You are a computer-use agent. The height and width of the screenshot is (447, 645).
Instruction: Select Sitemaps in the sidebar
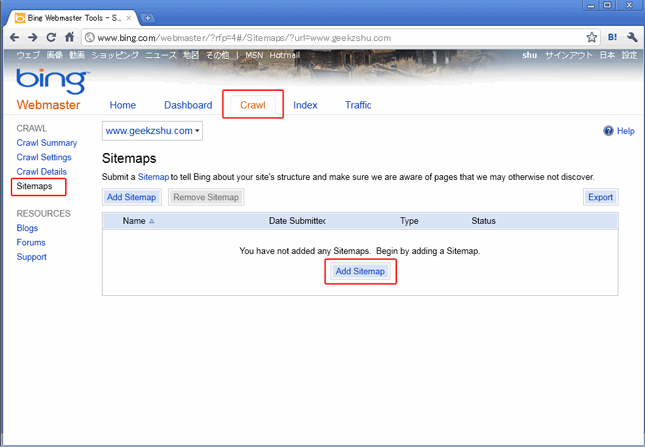pyautogui.click(x=35, y=186)
